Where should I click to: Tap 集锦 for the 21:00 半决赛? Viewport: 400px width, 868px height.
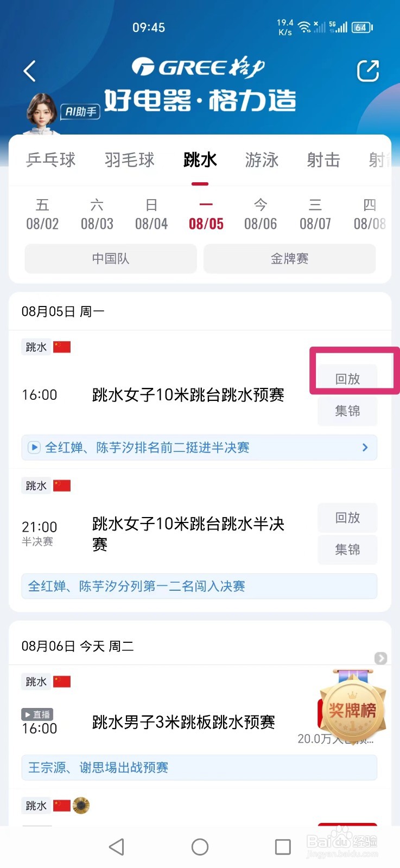tap(347, 550)
